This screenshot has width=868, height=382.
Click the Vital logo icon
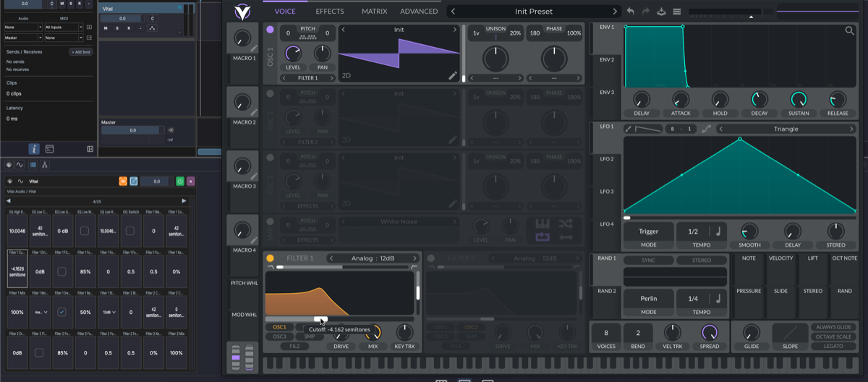(x=242, y=12)
